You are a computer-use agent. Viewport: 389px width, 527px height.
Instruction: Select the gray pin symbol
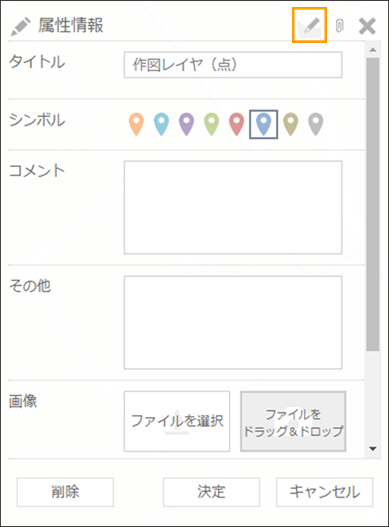pyautogui.click(x=316, y=124)
